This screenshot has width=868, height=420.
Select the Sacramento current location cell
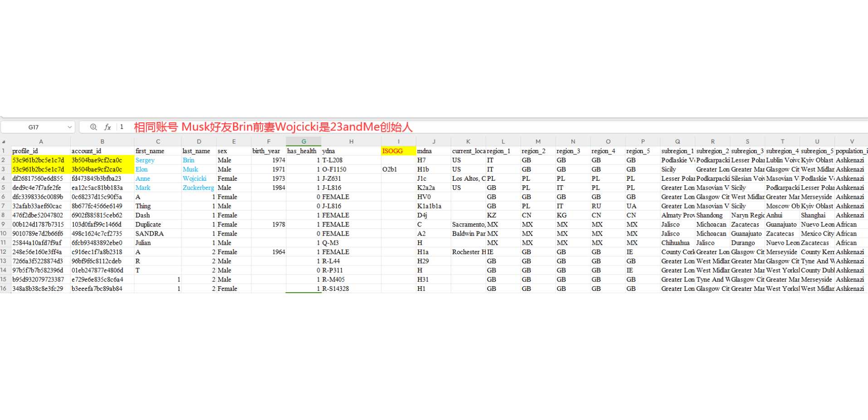tap(468, 225)
